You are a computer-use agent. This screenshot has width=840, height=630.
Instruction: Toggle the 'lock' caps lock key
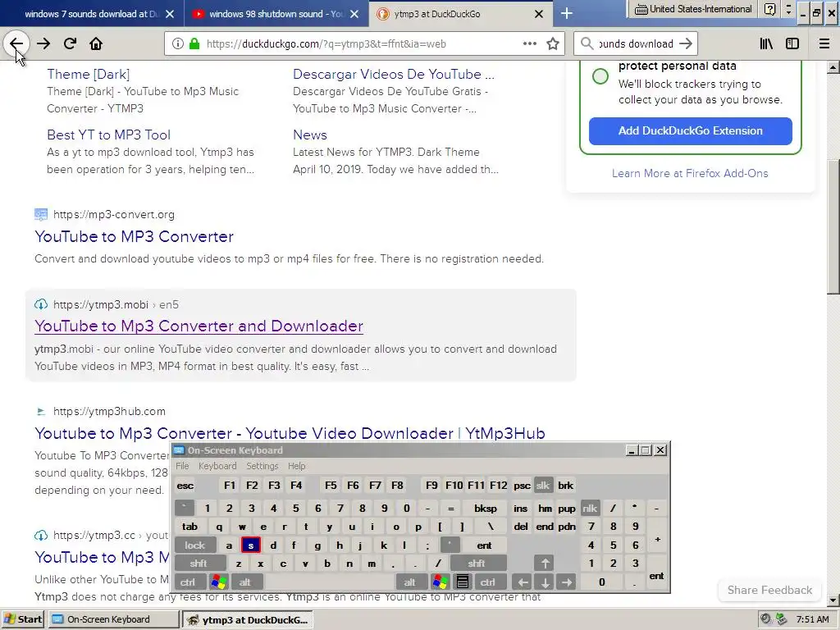(x=195, y=546)
